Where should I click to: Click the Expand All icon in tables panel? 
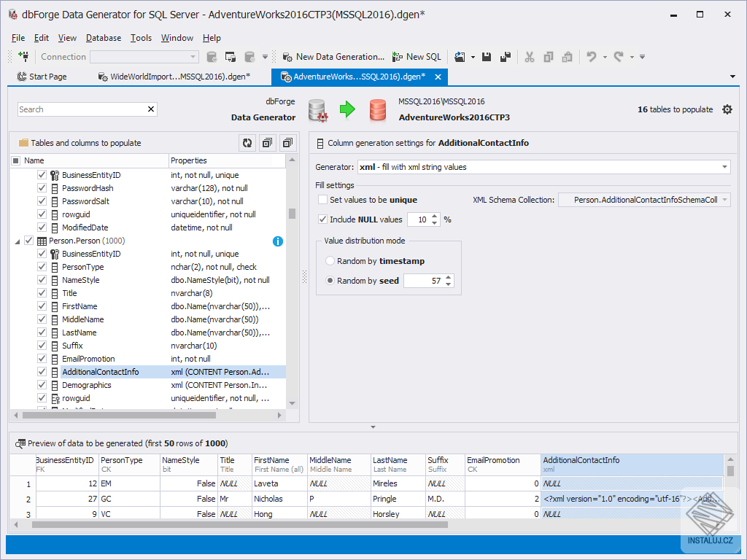click(x=267, y=143)
